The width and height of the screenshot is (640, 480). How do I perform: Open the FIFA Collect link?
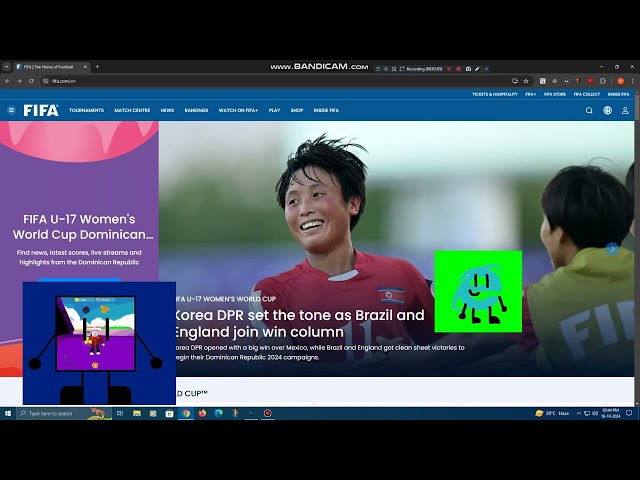pyautogui.click(x=587, y=94)
